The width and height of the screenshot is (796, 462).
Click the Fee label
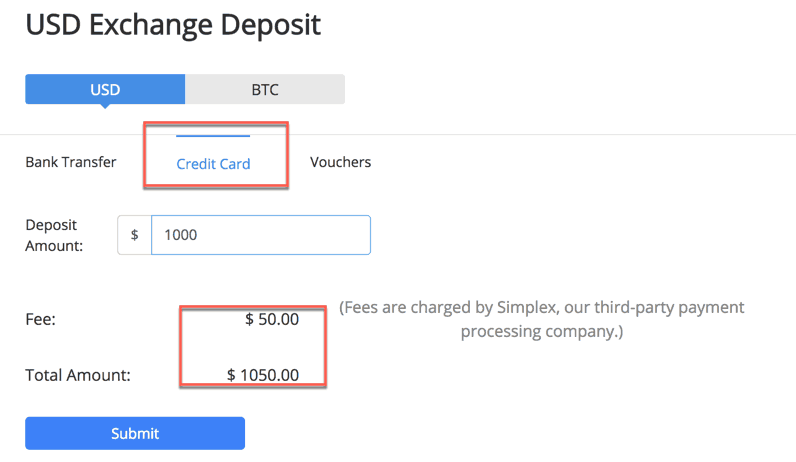(41, 319)
